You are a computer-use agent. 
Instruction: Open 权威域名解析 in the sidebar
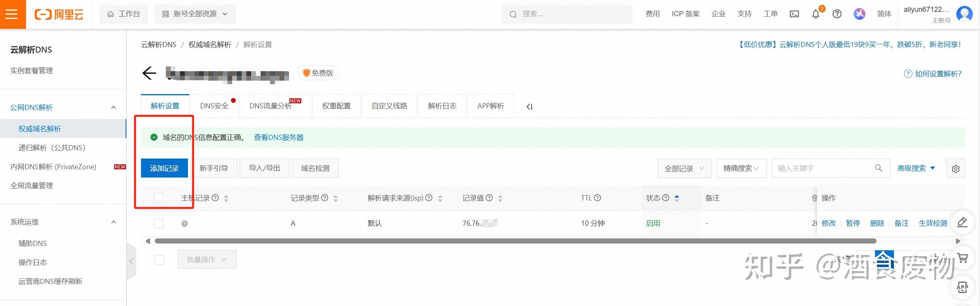[39, 129]
